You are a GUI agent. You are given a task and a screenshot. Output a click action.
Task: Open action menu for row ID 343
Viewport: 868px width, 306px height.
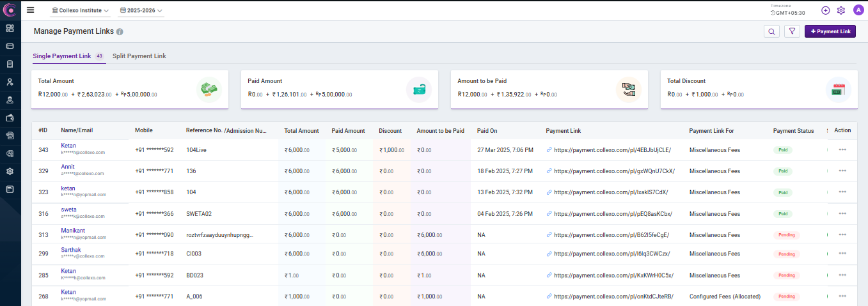point(842,149)
